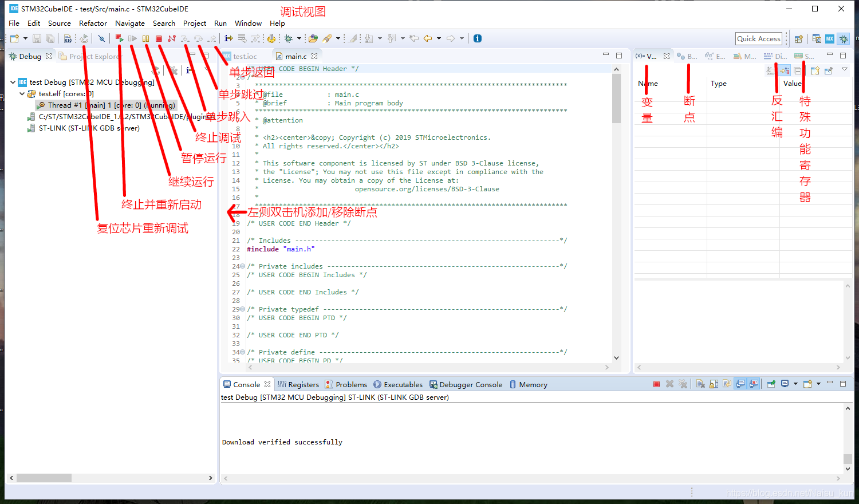Collapse the test Debug launch tree node
Image resolution: width=859 pixels, height=504 pixels.
coord(13,82)
